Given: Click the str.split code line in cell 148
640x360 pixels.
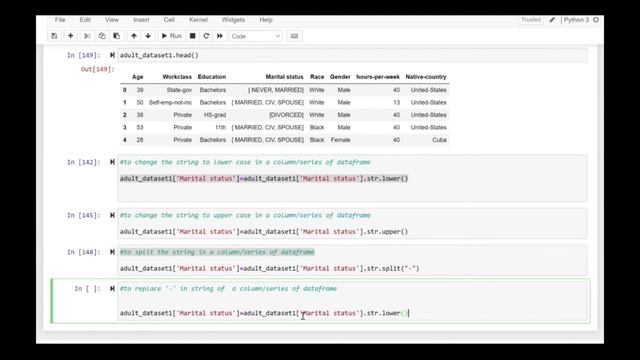Looking at the screenshot, I should tap(269, 268).
